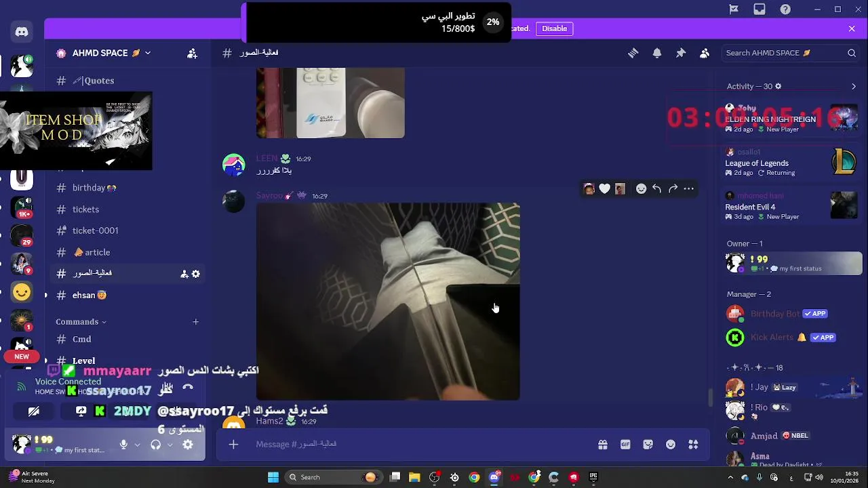Collapse the Commands category
This screenshot has width=868, height=488.
pos(81,322)
